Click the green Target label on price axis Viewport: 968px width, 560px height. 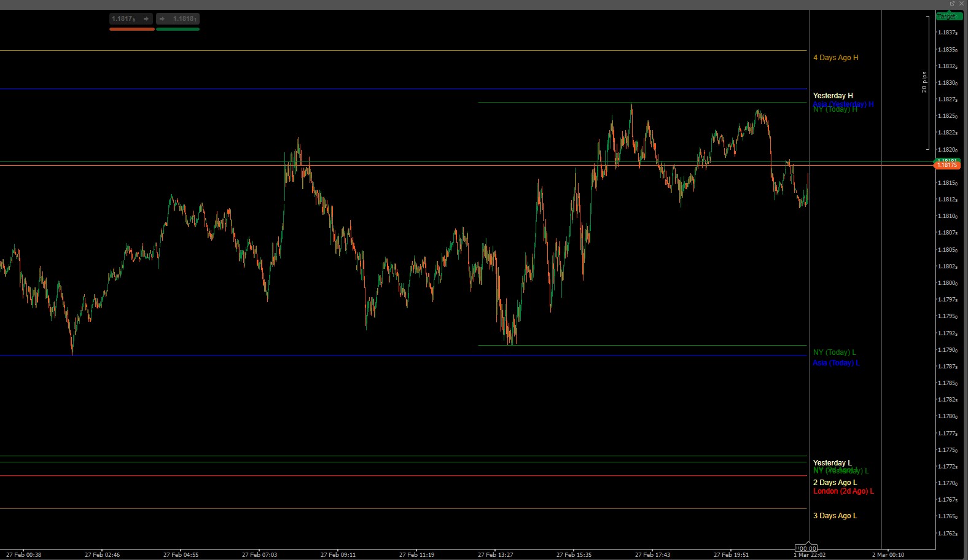click(948, 17)
